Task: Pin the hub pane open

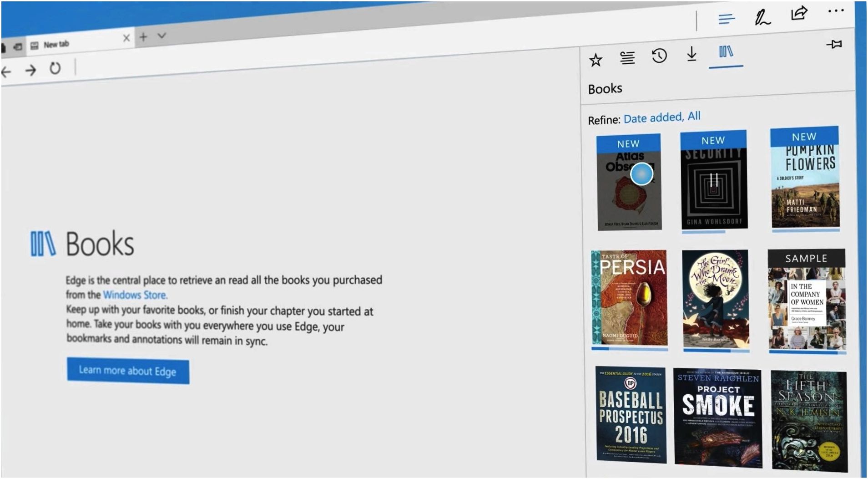Action: click(834, 44)
